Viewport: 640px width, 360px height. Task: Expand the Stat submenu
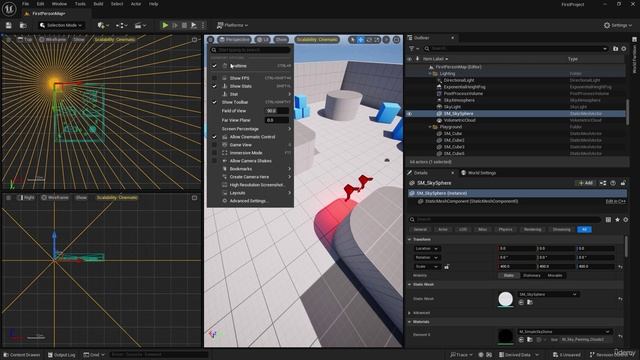click(x=250, y=94)
